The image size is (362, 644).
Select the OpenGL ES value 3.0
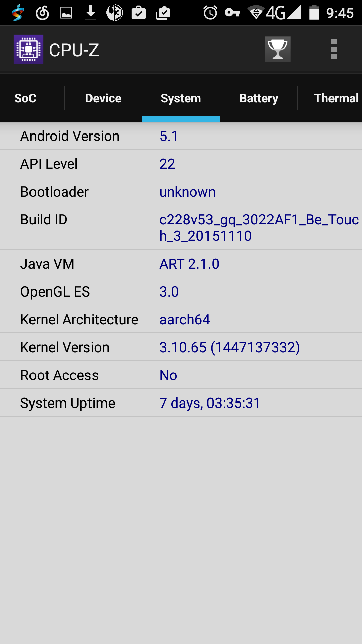[x=169, y=292]
